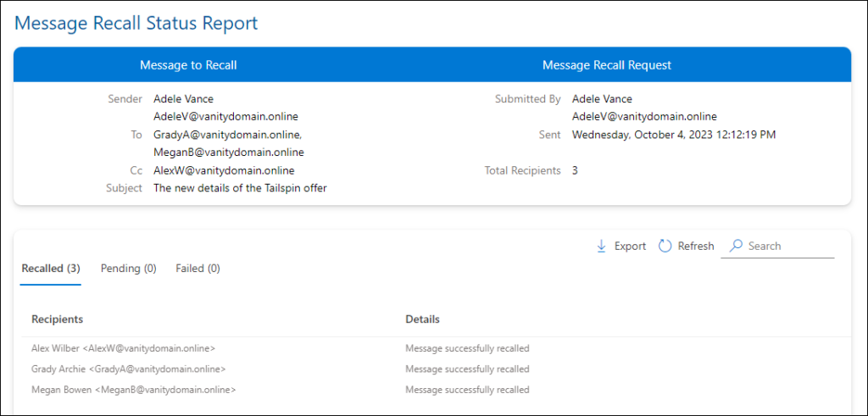Viewport: 868px width, 416px height.
Task: Select the Megan Bowen recipient row
Action: click(133, 390)
